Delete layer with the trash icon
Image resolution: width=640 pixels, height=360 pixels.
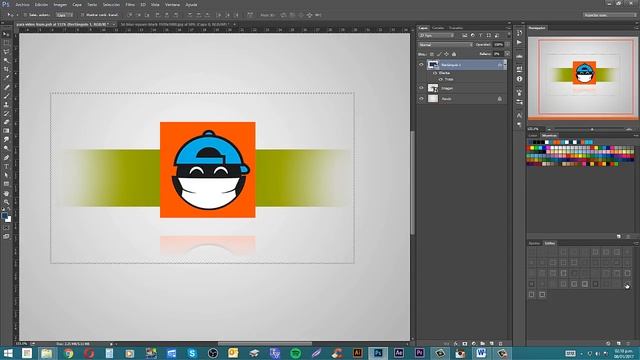tap(500, 344)
